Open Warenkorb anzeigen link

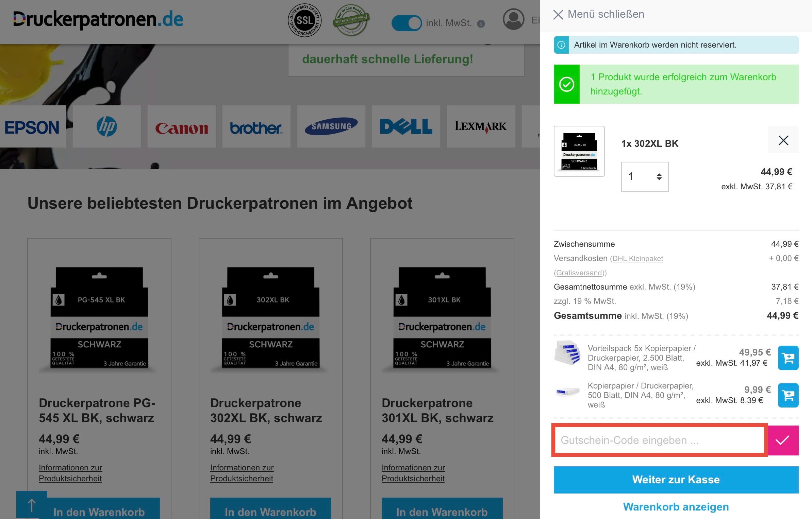pyautogui.click(x=676, y=507)
